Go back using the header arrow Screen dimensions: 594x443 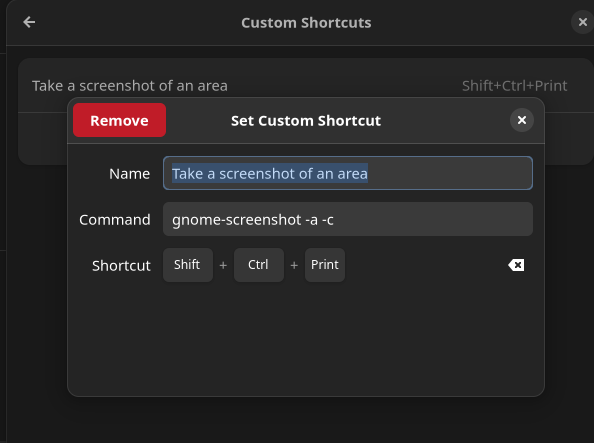point(29,22)
